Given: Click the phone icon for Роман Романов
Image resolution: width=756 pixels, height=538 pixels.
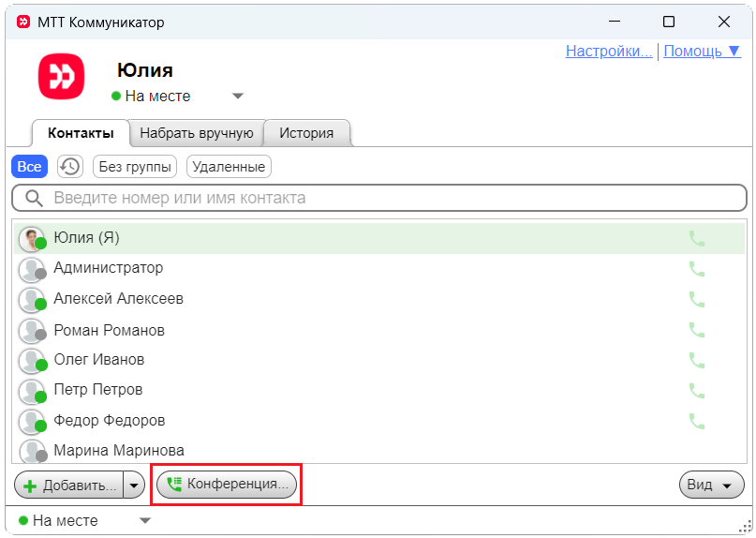Looking at the screenshot, I should (x=696, y=330).
